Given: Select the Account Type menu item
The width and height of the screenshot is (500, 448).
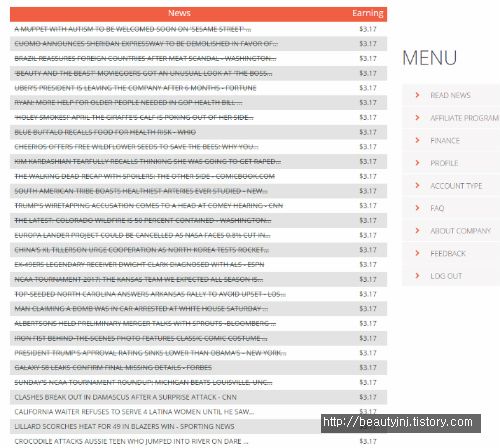Looking at the screenshot, I should click(x=456, y=186).
